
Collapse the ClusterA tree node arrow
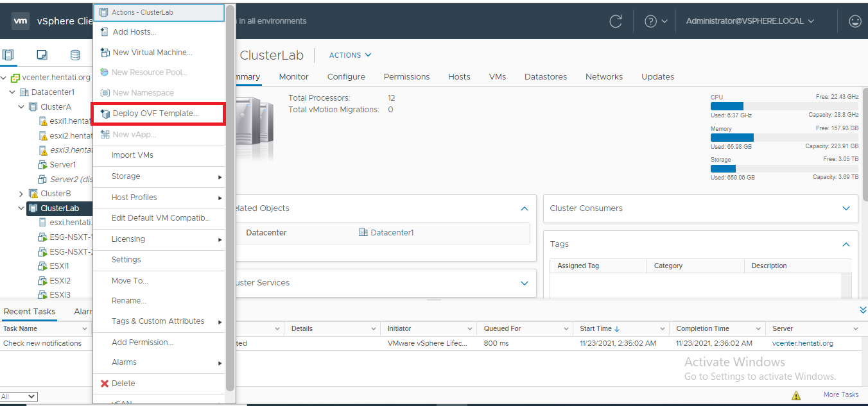21,106
